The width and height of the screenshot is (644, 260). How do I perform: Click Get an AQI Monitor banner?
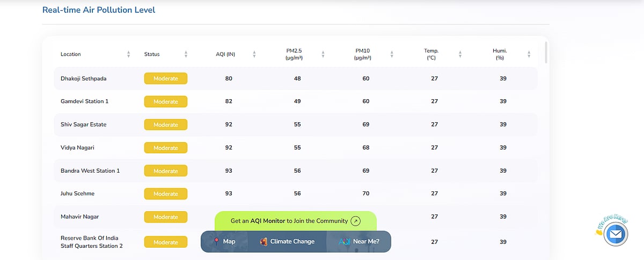click(289, 221)
